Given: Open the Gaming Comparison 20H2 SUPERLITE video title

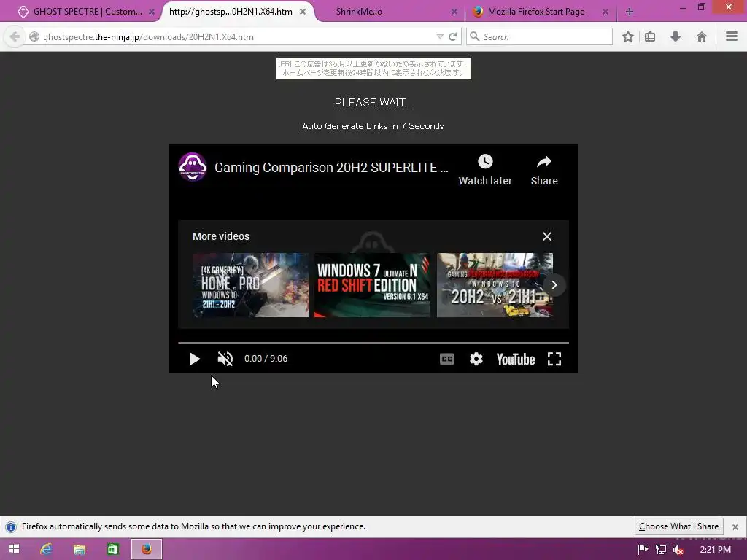Looking at the screenshot, I should pyautogui.click(x=331, y=168).
